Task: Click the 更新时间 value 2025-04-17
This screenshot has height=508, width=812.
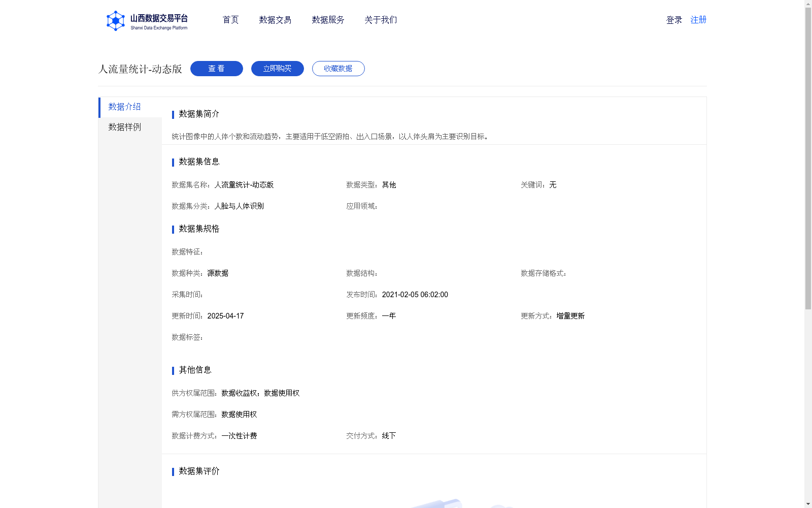Action: tap(226, 316)
